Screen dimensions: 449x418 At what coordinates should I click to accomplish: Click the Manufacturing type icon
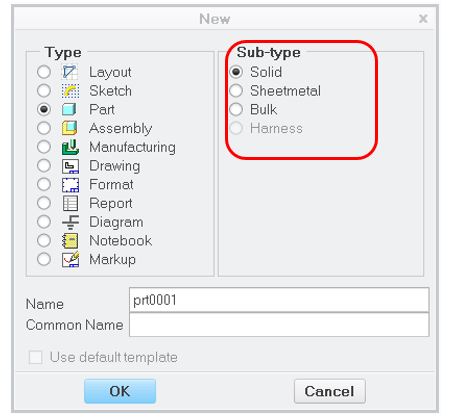click(70, 147)
